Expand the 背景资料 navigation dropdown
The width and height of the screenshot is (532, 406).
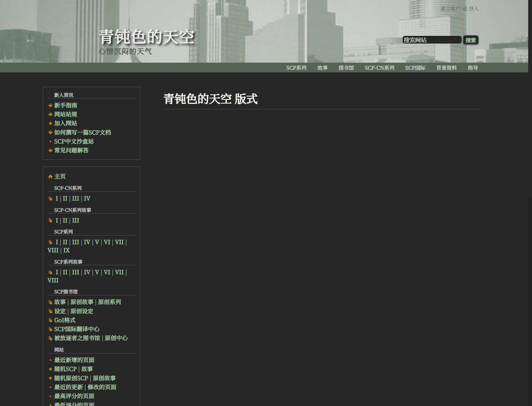[446, 68]
